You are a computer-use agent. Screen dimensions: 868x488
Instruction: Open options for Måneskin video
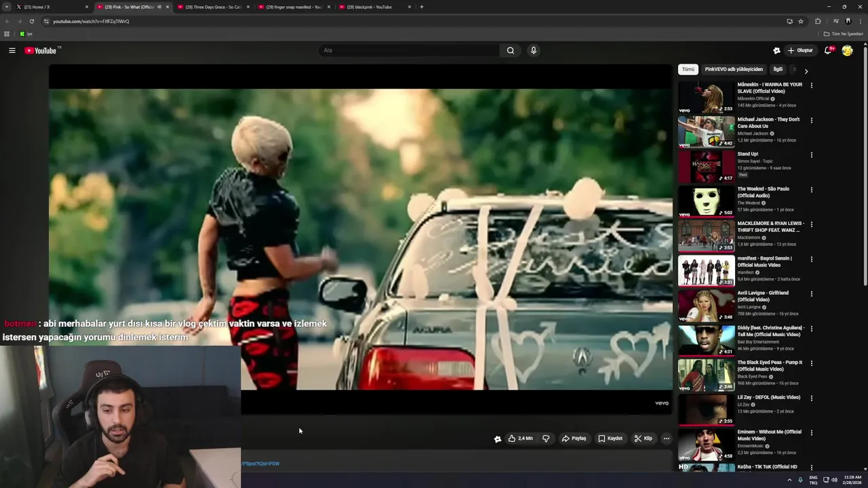click(x=812, y=85)
